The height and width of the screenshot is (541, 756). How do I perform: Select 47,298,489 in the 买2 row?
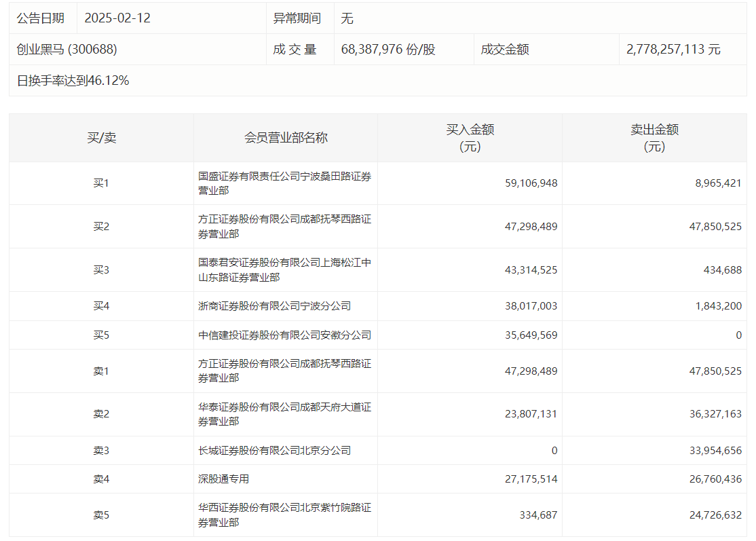pyautogui.click(x=531, y=227)
